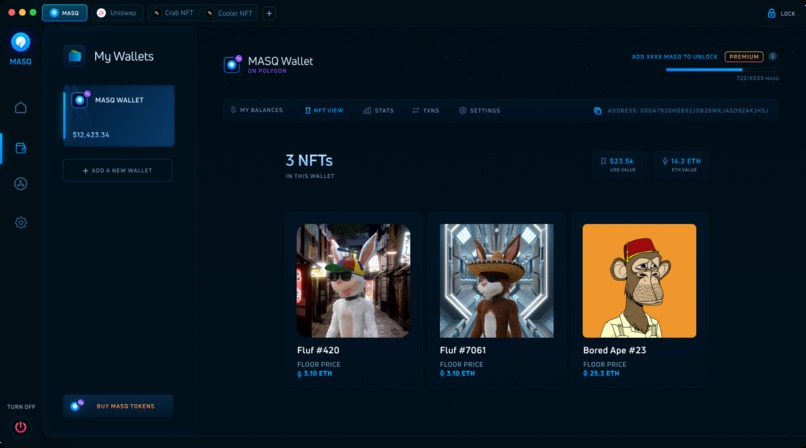806x448 pixels.
Task: Open the Bored Ape #23 thumbnail
Action: (639, 281)
